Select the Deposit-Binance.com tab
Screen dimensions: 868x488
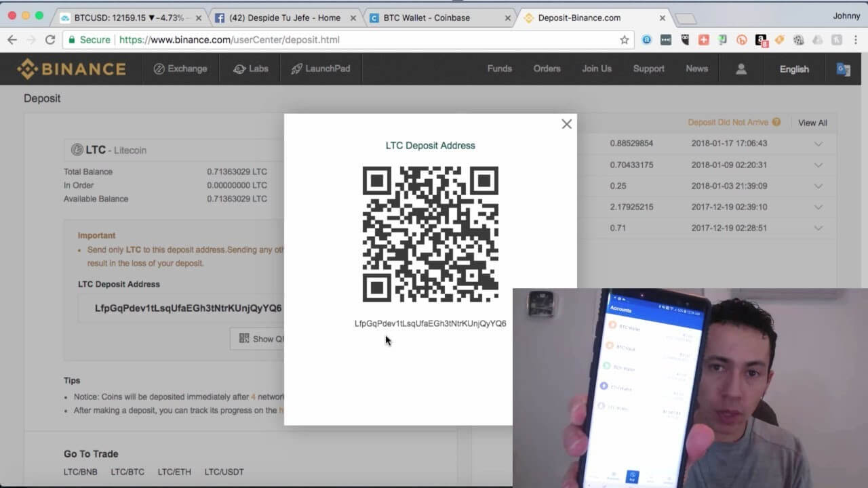click(593, 18)
